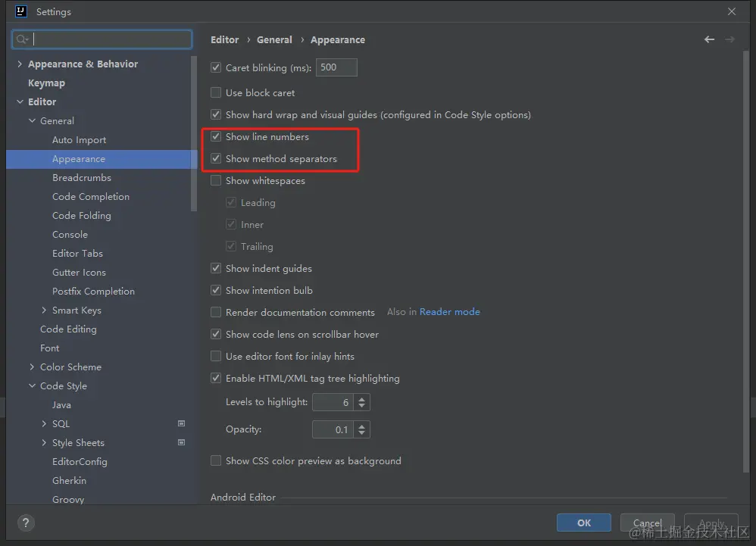The image size is (756, 546).
Task: Select EditorConfig code style
Action: coord(80,462)
